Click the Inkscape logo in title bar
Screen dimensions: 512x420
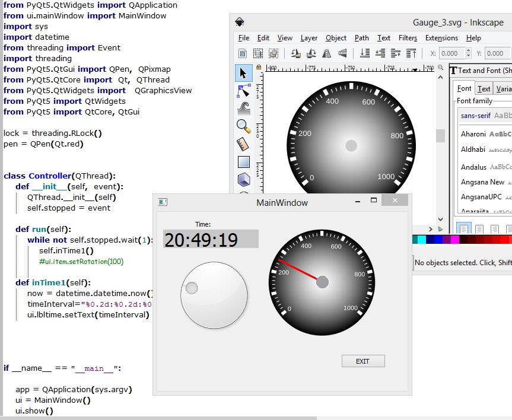tap(240, 22)
